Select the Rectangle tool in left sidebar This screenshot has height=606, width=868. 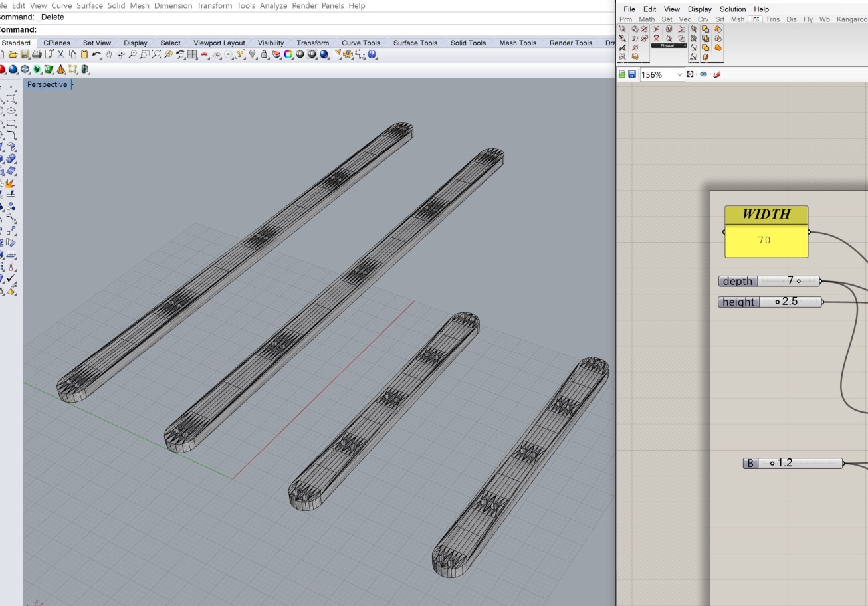[11, 123]
